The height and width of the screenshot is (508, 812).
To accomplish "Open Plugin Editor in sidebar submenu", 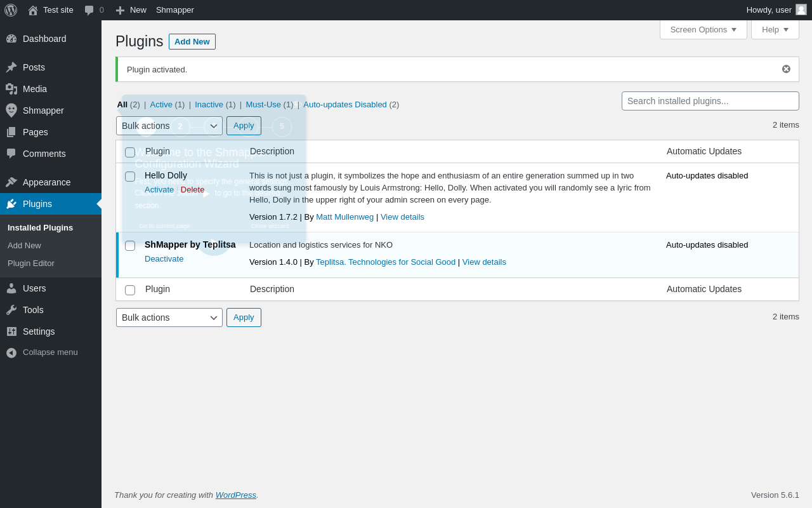I will click(x=31, y=263).
